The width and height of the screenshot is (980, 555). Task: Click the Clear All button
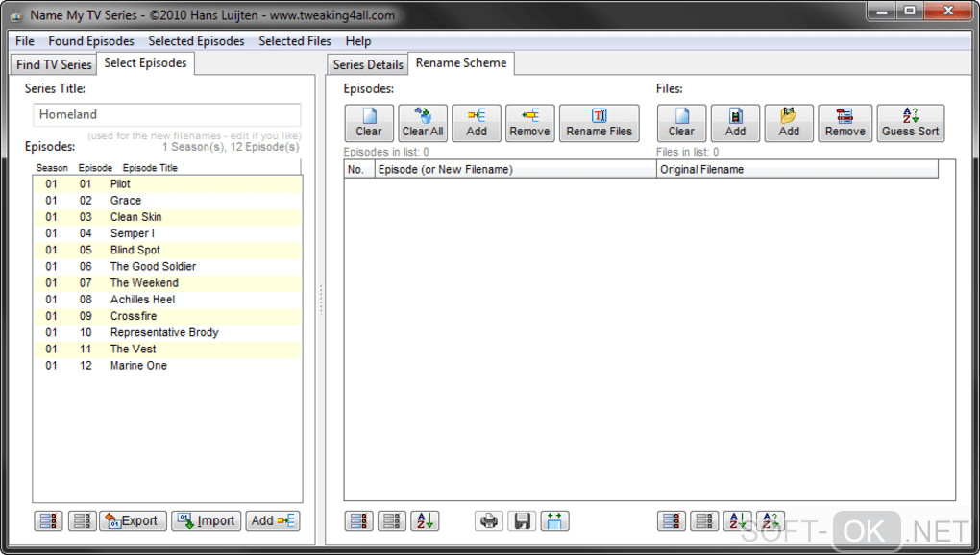pos(423,123)
